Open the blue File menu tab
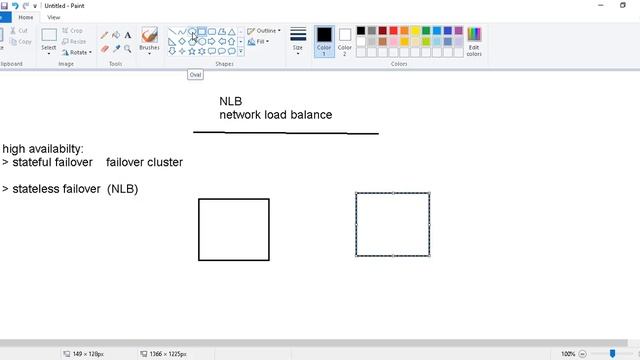Viewport: 640px width, 360px height. coord(5,18)
